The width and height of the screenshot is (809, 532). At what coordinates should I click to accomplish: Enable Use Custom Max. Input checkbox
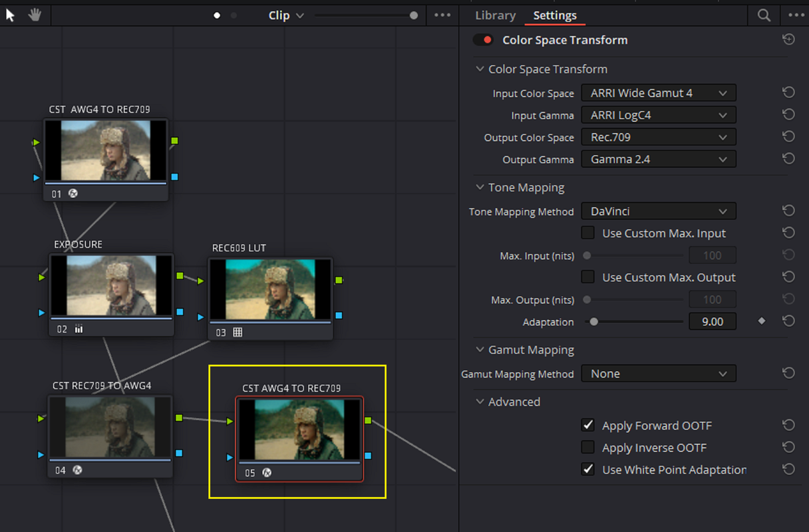pyautogui.click(x=588, y=233)
